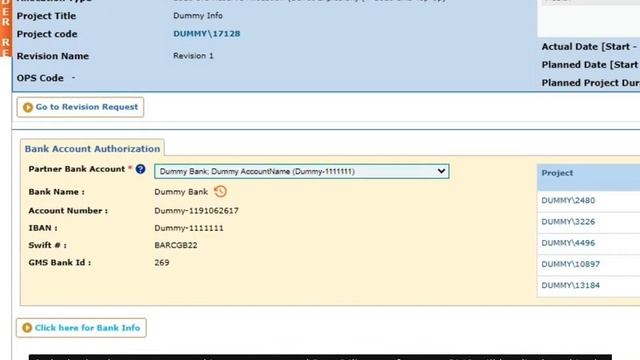Click GMS Bank Id value 269

click(162, 262)
